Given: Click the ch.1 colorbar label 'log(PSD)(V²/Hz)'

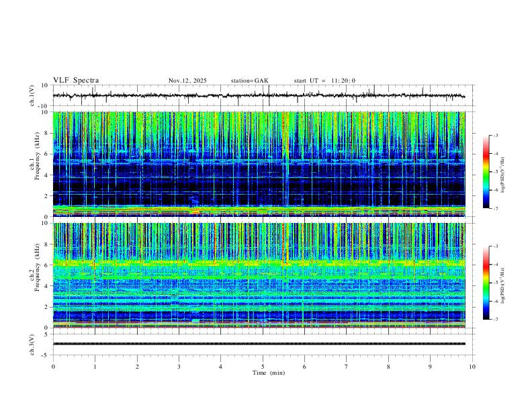Looking at the screenshot, I should pyautogui.click(x=503, y=175).
